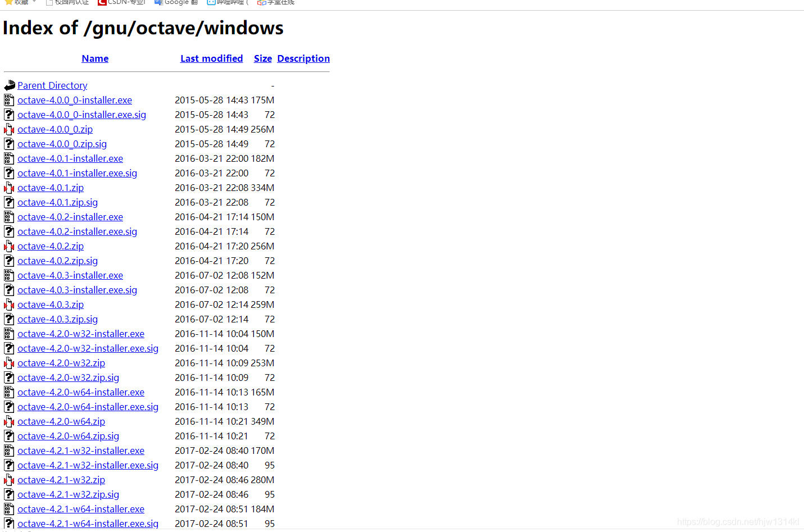Click the unknown-file icon beside octave-4.2.1-w32.zip.sig

[9, 494]
